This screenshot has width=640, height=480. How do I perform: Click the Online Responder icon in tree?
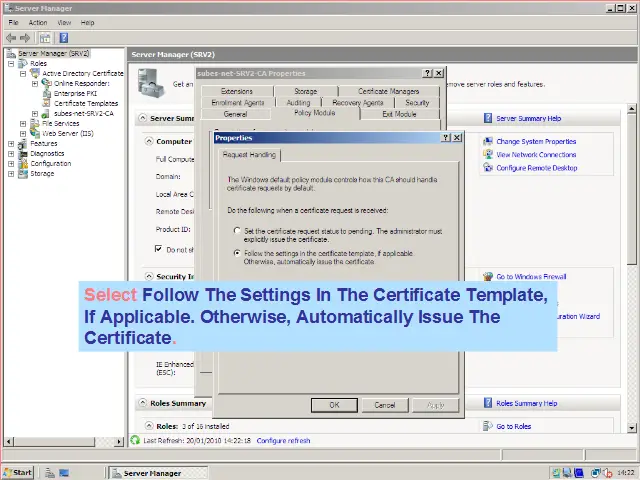pyautogui.click(x=47, y=83)
